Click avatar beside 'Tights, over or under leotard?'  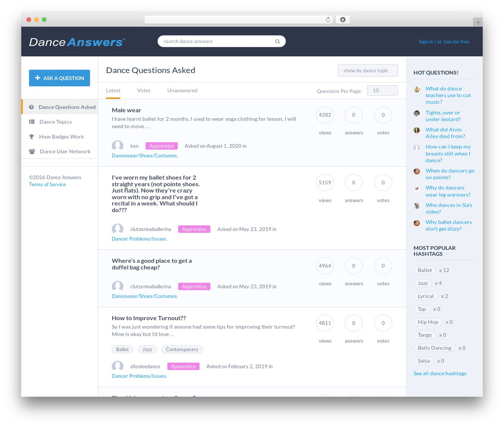pos(417,113)
